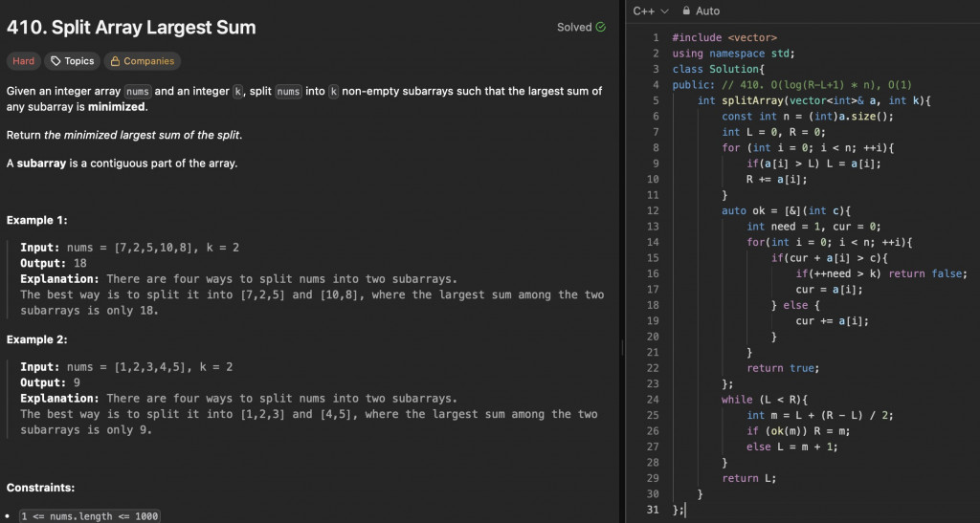This screenshot has height=523, width=980.
Task: Click code line 'if(a[i] > L) L = a[i];'
Action: coord(813,163)
